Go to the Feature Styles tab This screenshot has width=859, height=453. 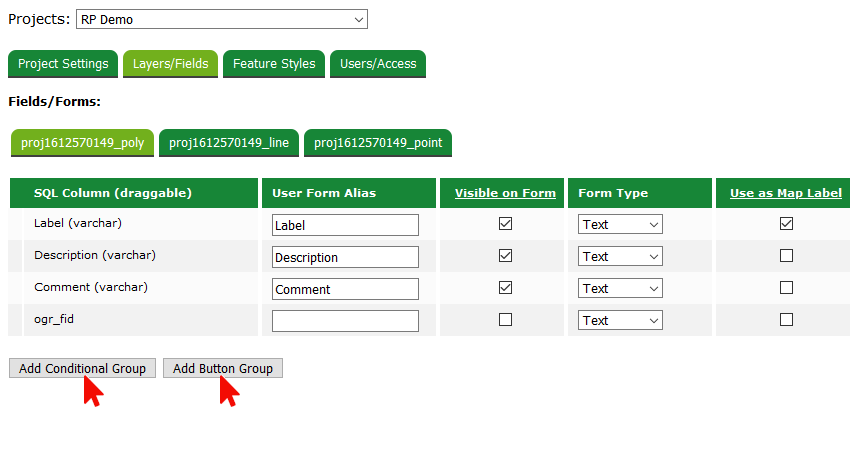(274, 64)
